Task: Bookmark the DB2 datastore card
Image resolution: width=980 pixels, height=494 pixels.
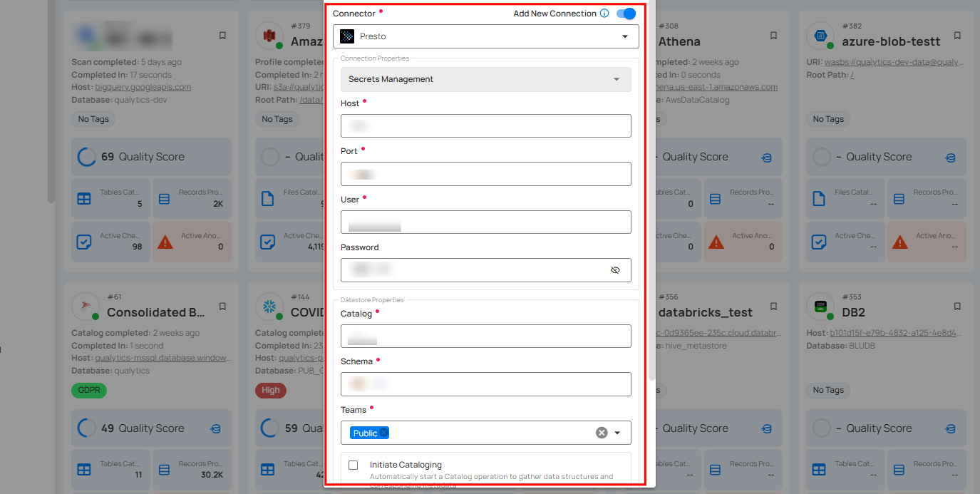Action: tap(957, 307)
